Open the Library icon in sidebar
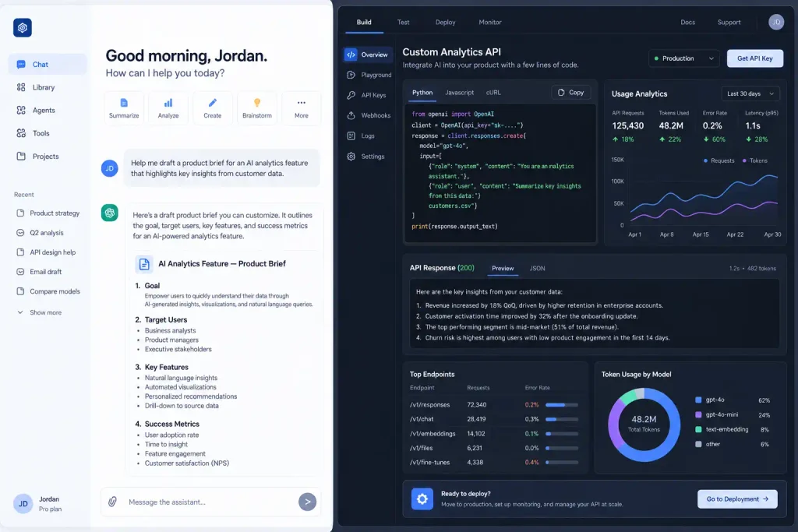Viewport: 798px width, 532px height. point(21,87)
